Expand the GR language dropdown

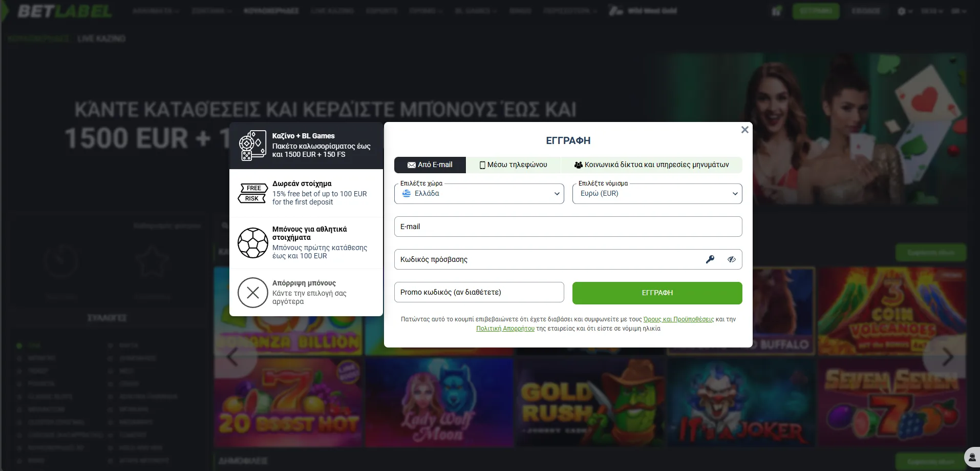point(958,11)
